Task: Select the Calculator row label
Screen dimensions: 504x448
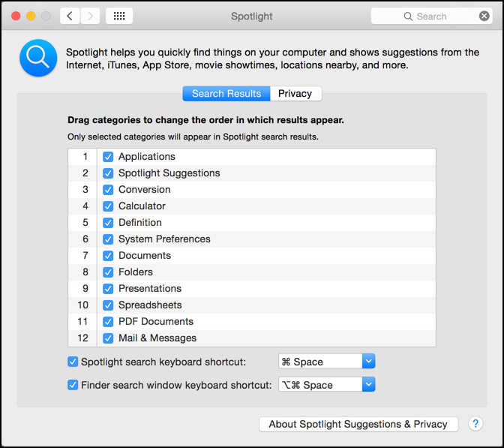Action: point(142,206)
